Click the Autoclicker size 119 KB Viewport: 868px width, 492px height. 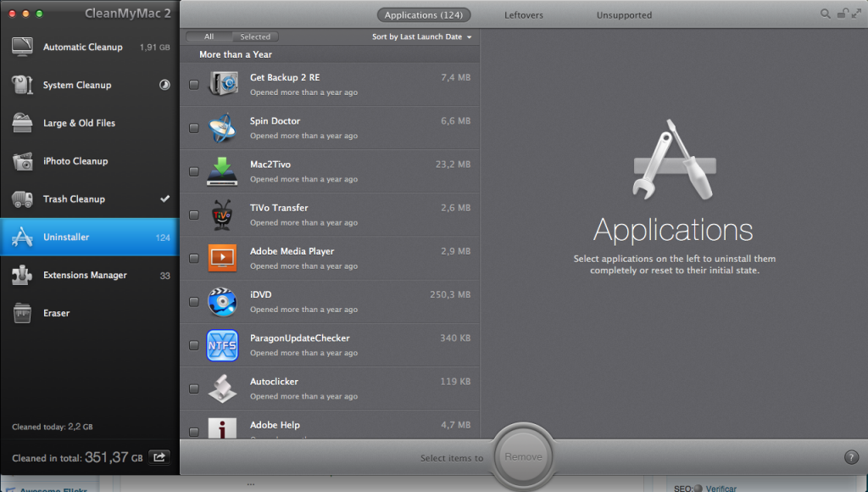(455, 382)
